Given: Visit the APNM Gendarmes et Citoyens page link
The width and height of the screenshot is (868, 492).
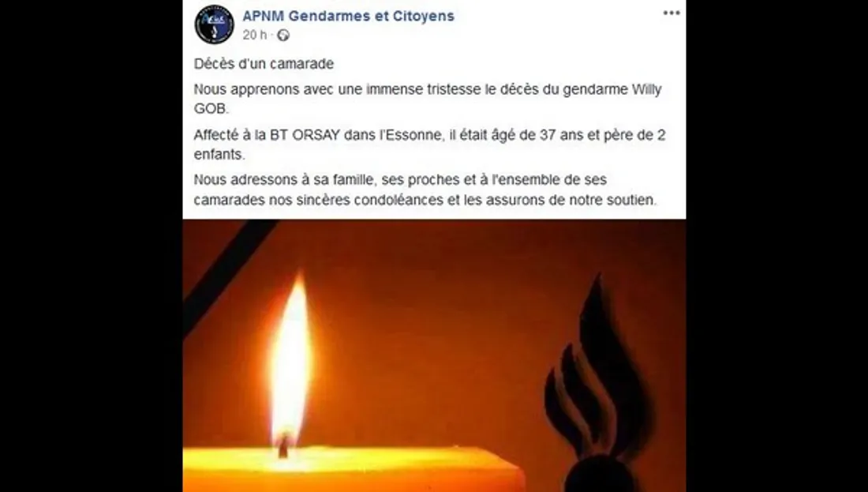Looking at the screenshot, I should [x=348, y=16].
